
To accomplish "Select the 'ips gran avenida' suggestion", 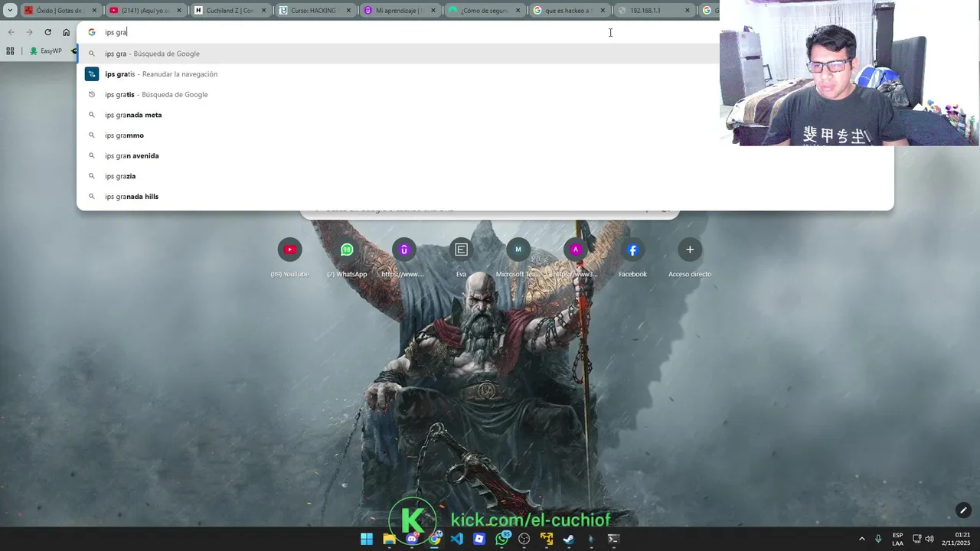I will click(x=485, y=155).
